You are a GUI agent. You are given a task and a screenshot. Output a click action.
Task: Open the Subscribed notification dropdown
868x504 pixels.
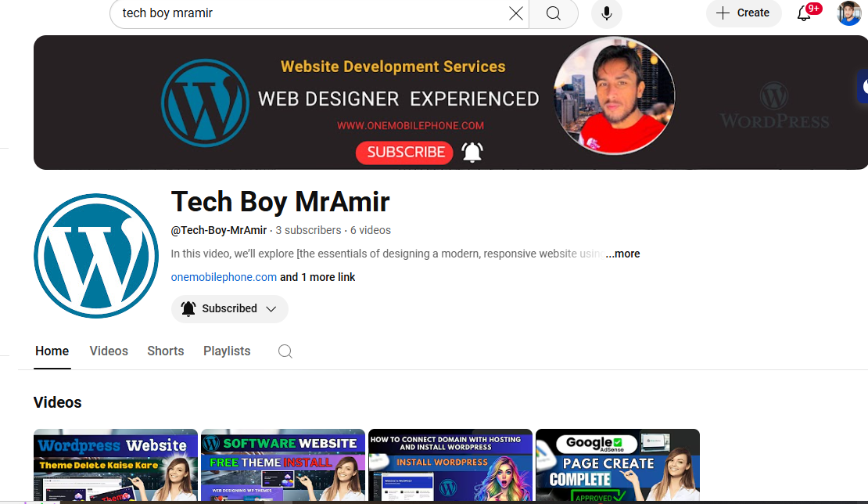(230, 308)
